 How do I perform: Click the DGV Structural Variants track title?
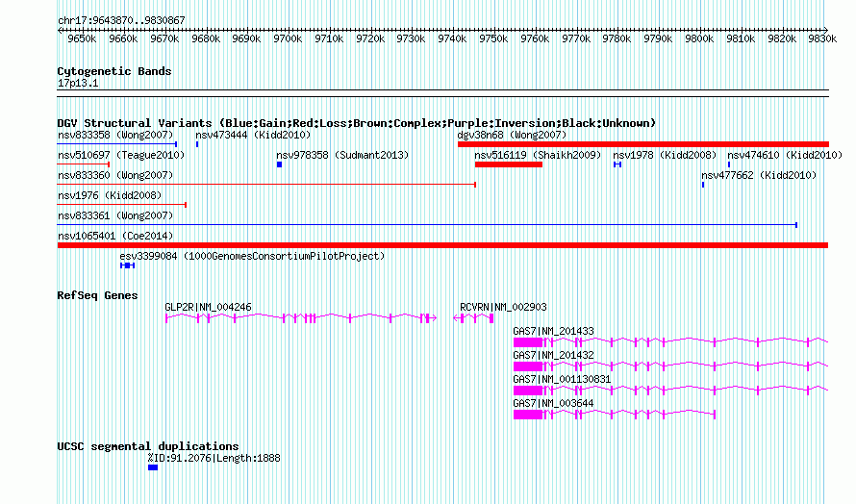coord(357,123)
